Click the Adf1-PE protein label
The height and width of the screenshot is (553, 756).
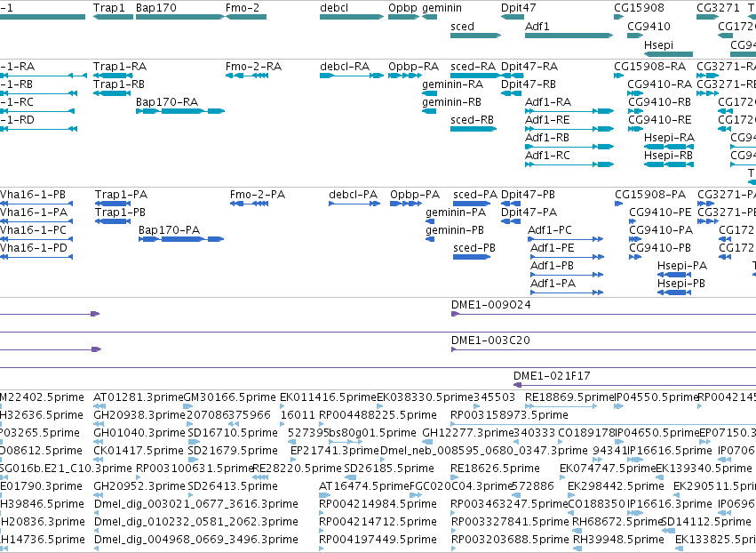click(553, 248)
